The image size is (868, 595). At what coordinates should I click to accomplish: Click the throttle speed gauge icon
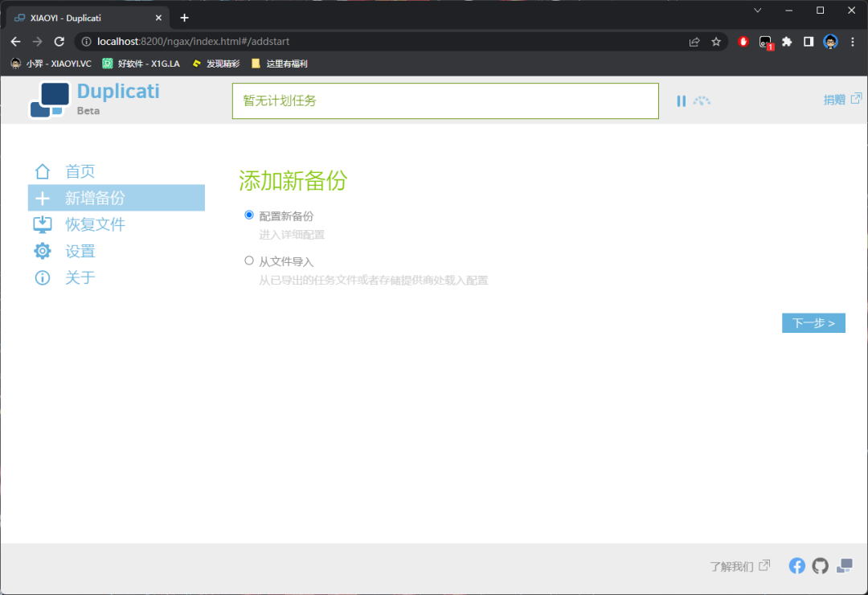(702, 101)
